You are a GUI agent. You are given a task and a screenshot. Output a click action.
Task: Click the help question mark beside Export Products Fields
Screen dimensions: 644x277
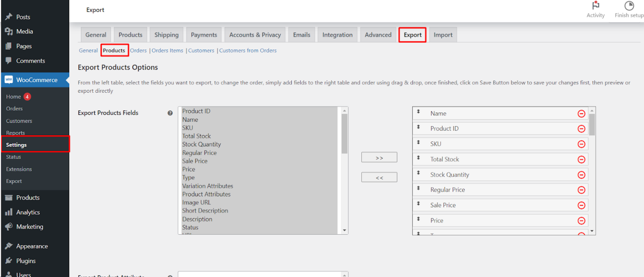(x=170, y=112)
